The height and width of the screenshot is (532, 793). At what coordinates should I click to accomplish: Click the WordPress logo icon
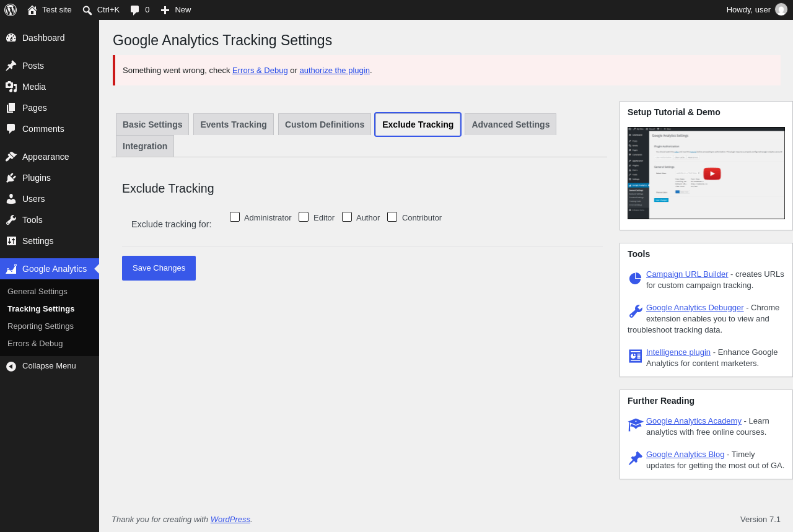click(11, 10)
